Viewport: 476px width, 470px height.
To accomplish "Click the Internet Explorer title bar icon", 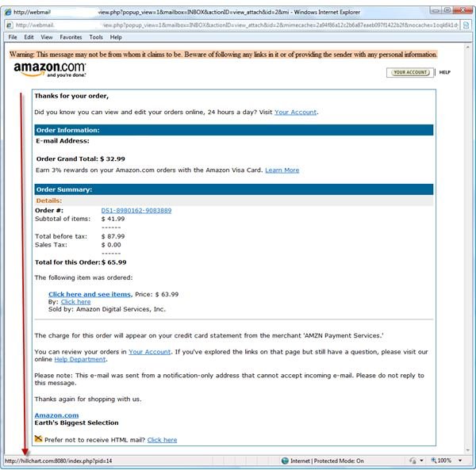I will coord(8,12).
